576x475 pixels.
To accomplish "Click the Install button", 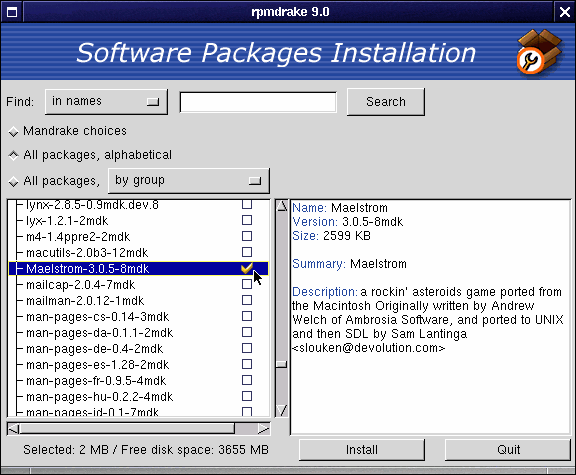I will pyautogui.click(x=362, y=450).
